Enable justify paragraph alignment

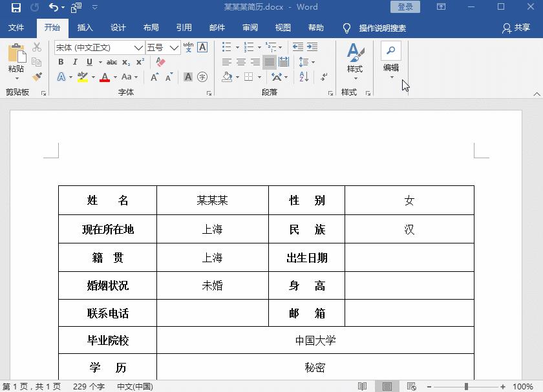point(269,62)
